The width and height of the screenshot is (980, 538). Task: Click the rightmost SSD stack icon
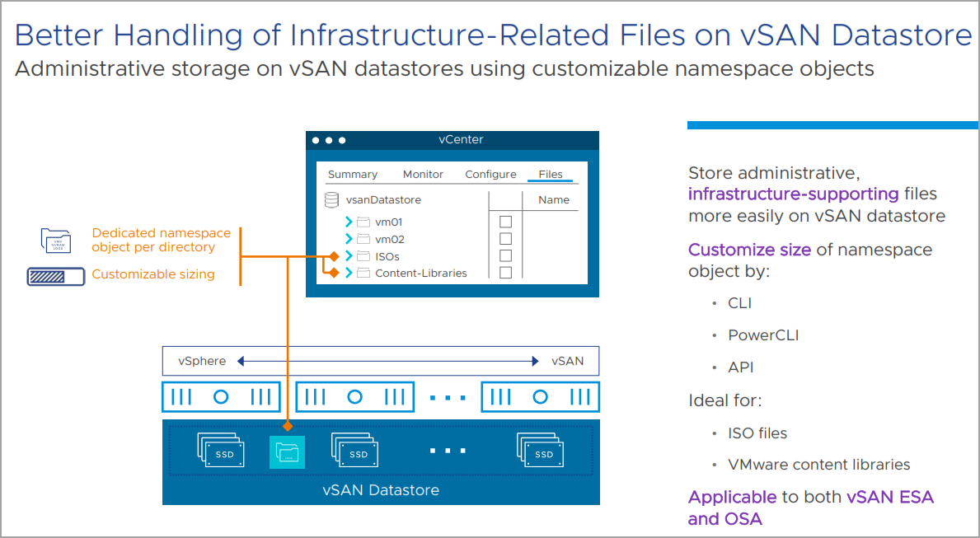click(x=540, y=450)
